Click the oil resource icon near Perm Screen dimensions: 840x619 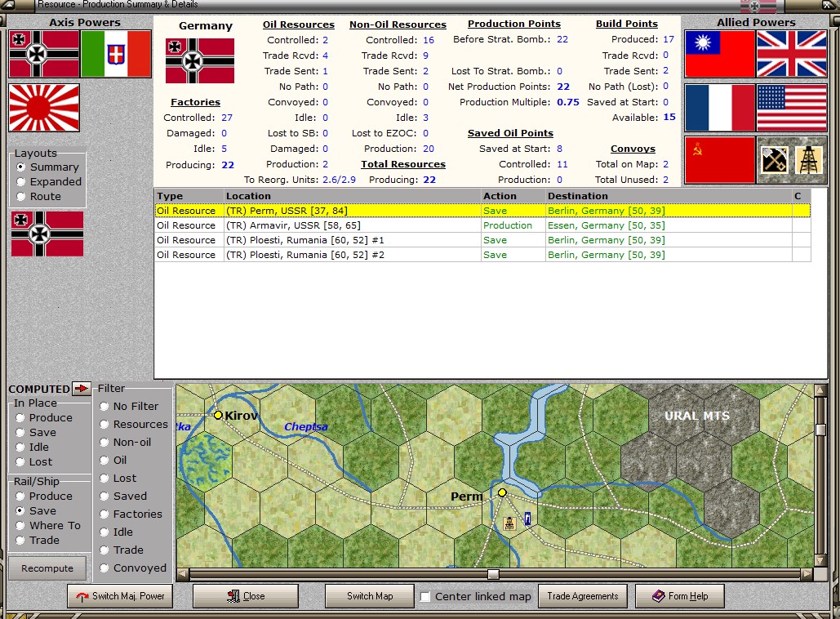tap(509, 523)
